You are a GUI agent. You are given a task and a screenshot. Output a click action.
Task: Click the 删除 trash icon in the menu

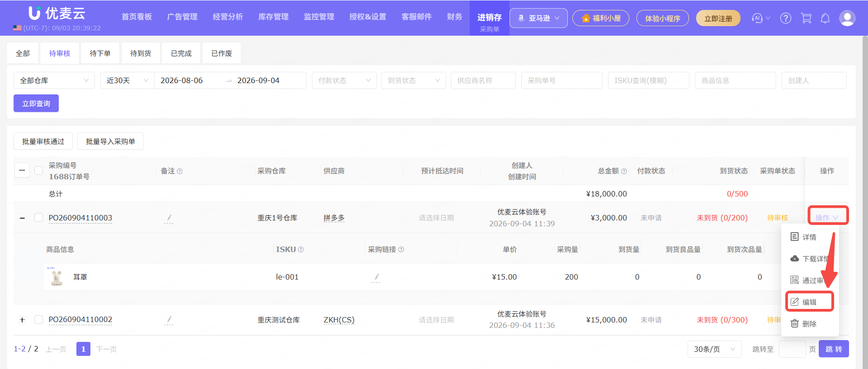pos(794,323)
